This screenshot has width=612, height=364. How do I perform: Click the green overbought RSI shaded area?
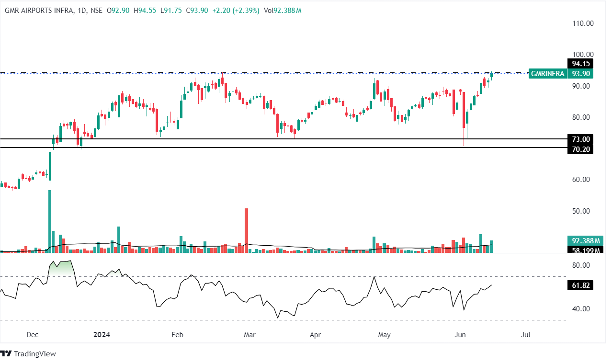pos(62,267)
